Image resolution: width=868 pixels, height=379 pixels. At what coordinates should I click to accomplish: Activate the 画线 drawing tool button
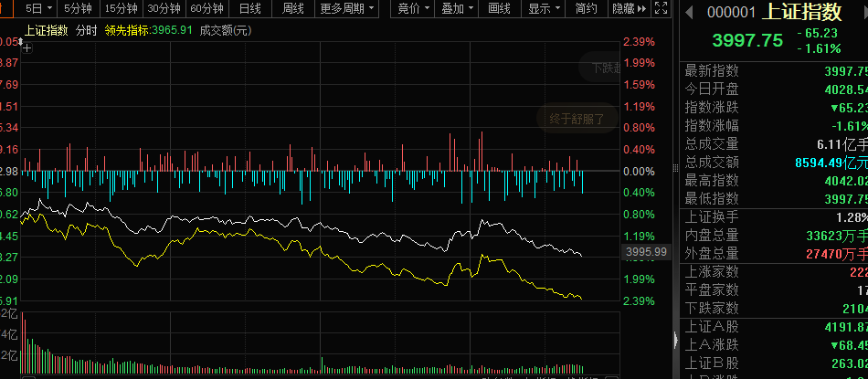coord(500,9)
